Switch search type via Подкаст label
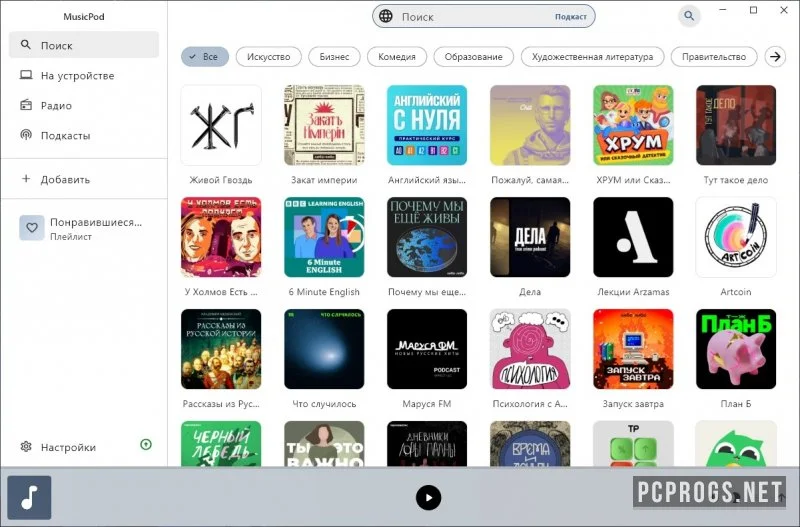 point(570,17)
